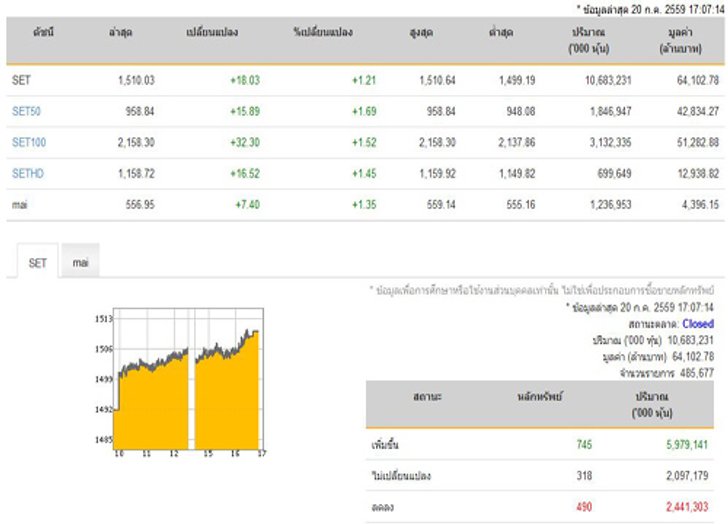The height and width of the screenshot is (524, 728).
Task: Click the Closed market status text
Action: pos(698,324)
